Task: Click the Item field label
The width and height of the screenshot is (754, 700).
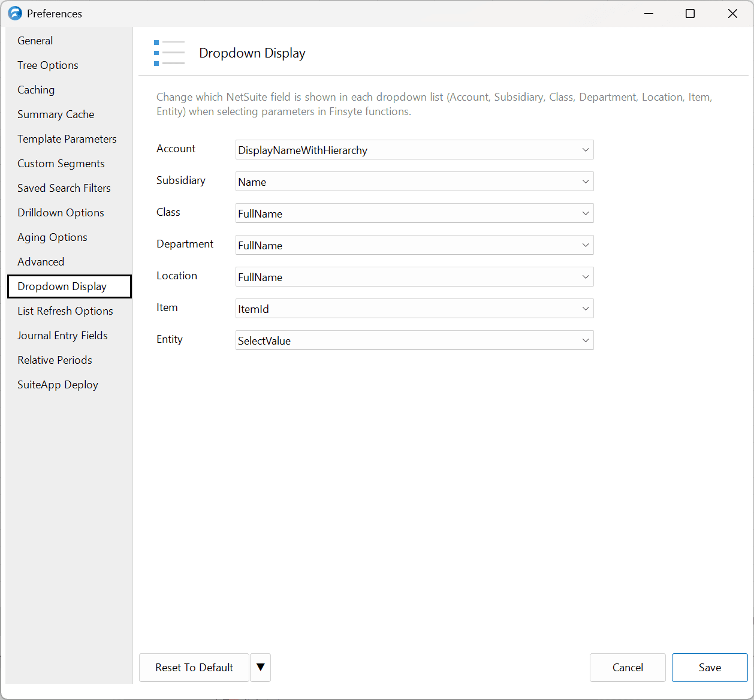Action: coord(167,307)
